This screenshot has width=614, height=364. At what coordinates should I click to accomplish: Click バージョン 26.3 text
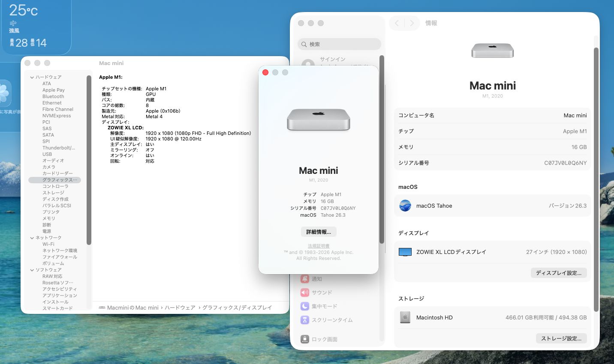[x=568, y=206]
